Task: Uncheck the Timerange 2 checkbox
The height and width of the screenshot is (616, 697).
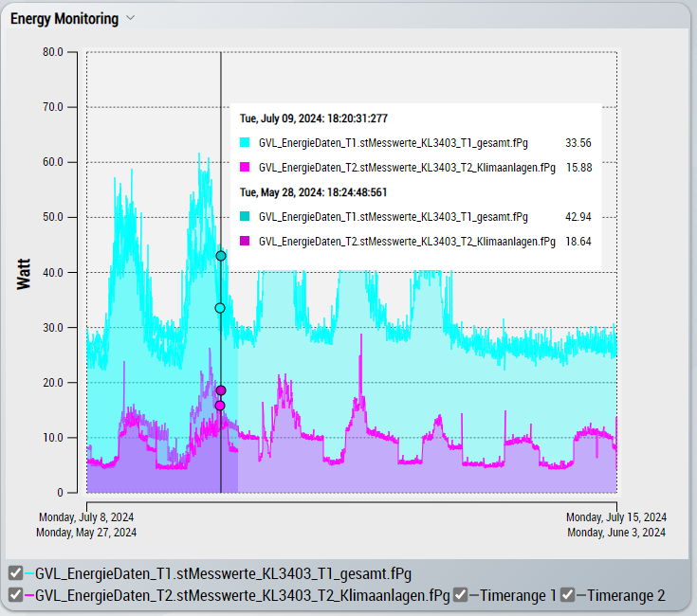Action: point(568,595)
